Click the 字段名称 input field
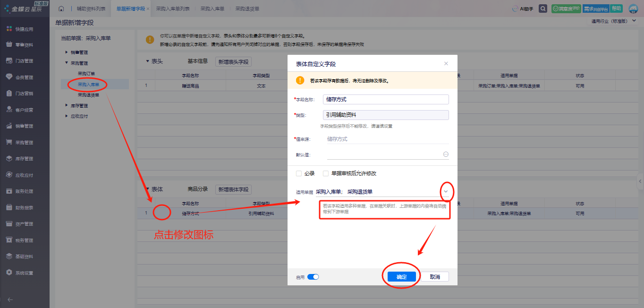The height and width of the screenshot is (308, 644). (386, 100)
